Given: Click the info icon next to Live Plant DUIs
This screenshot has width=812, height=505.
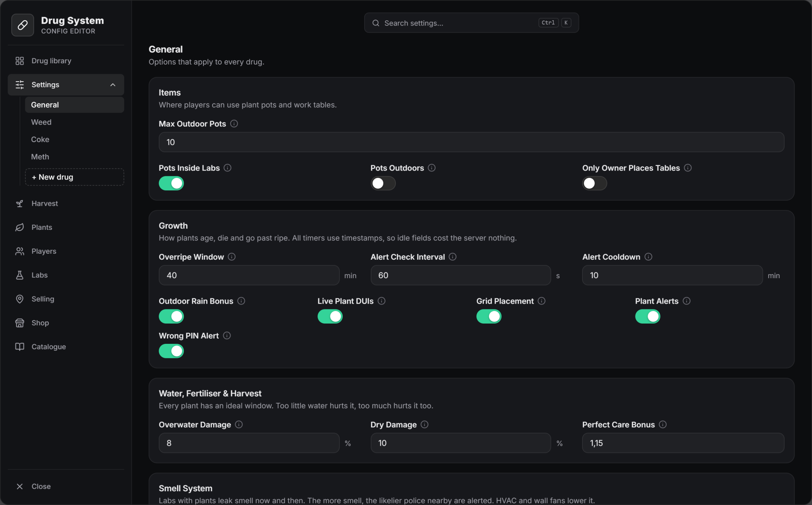Looking at the screenshot, I should [x=381, y=301].
